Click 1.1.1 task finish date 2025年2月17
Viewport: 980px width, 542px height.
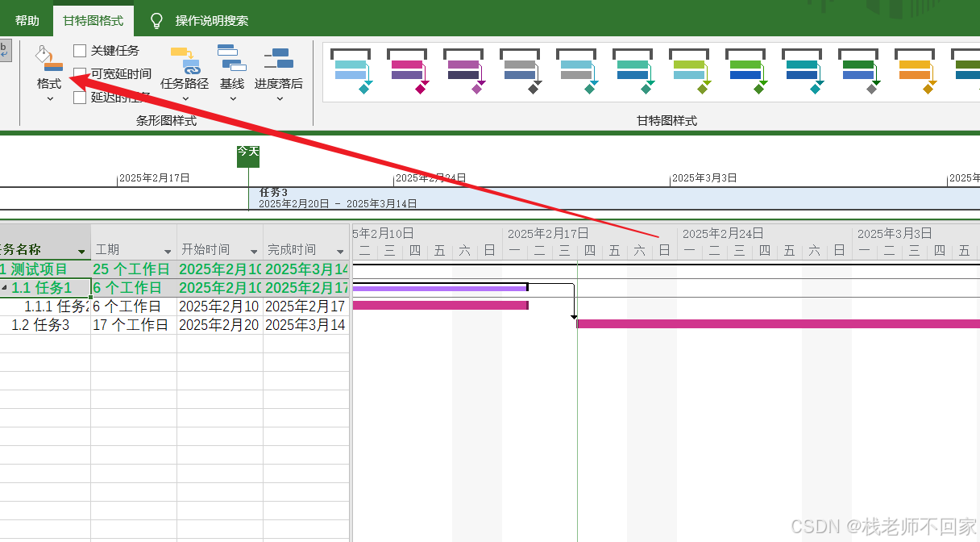pos(306,306)
